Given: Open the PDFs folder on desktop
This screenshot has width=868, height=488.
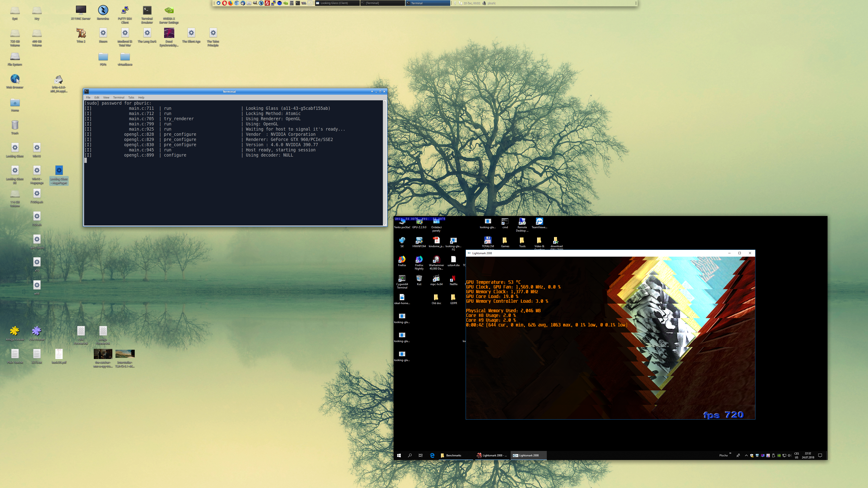Looking at the screenshot, I should 103,59.
